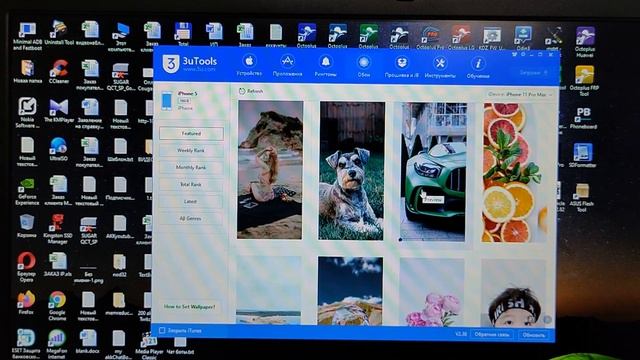Select the Monthly Rank category
640x360 pixels.
(x=191, y=167)
